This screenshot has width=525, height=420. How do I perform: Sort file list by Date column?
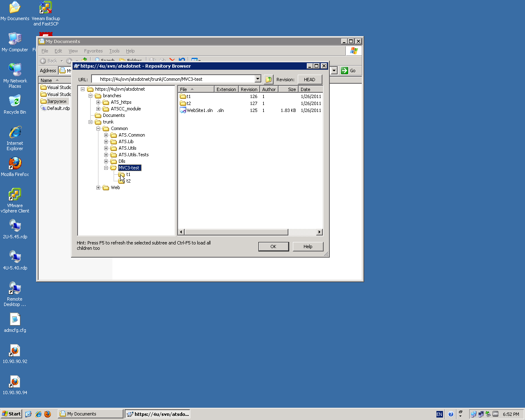click(x=311, y=89)
